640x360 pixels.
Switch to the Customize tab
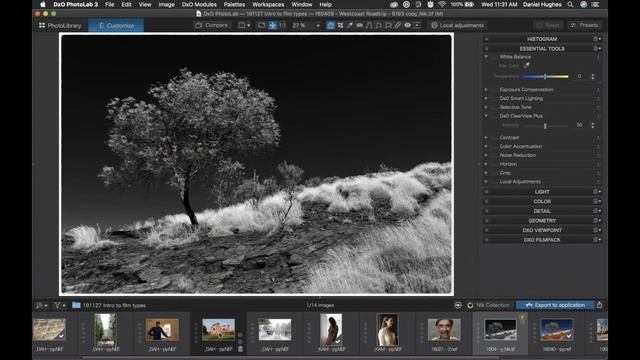click(116, 25)
